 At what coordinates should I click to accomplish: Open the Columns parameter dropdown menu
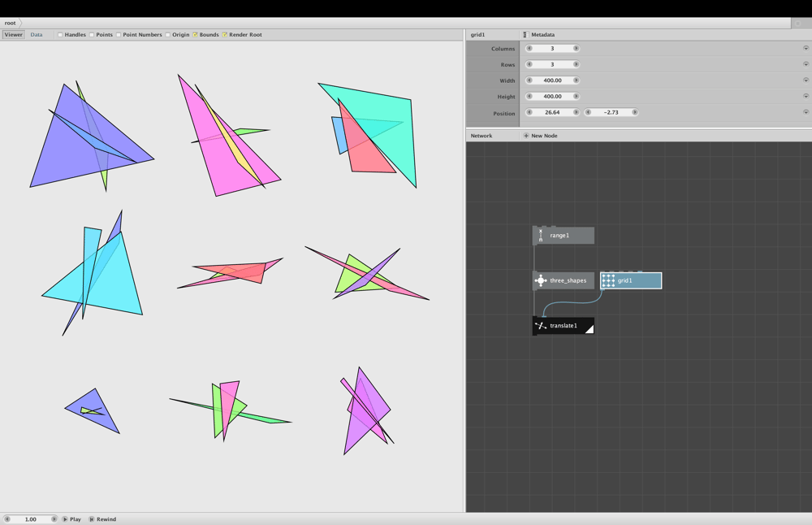pos(806,48)
